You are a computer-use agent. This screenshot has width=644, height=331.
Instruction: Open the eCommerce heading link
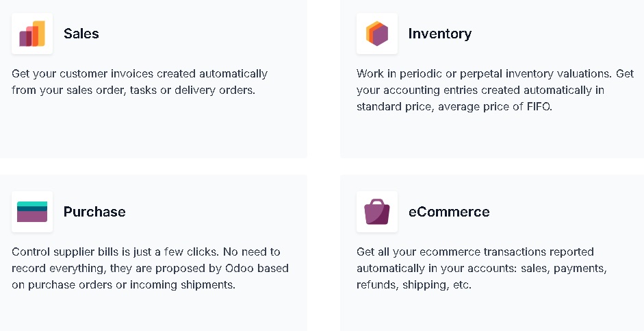pos(449,212)
